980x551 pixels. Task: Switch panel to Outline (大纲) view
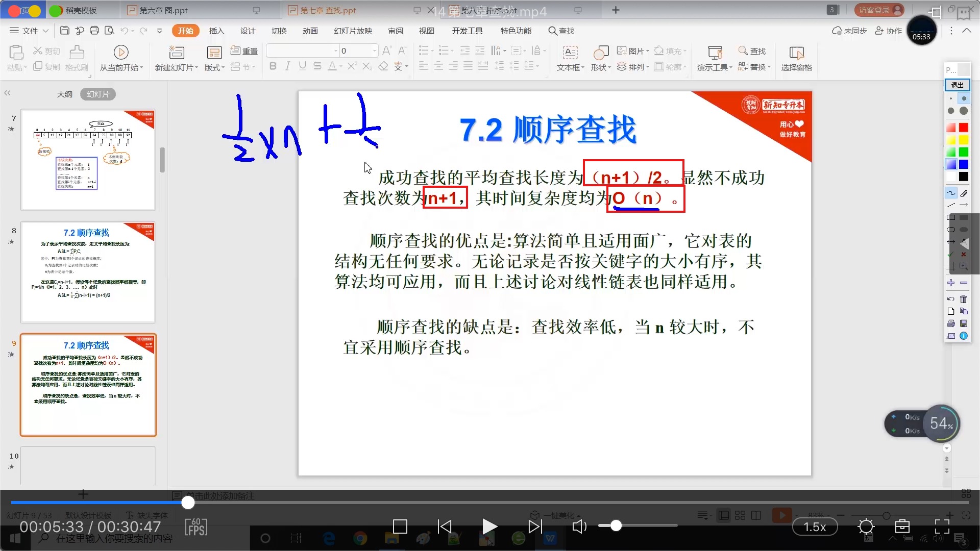tap(64, 94)
